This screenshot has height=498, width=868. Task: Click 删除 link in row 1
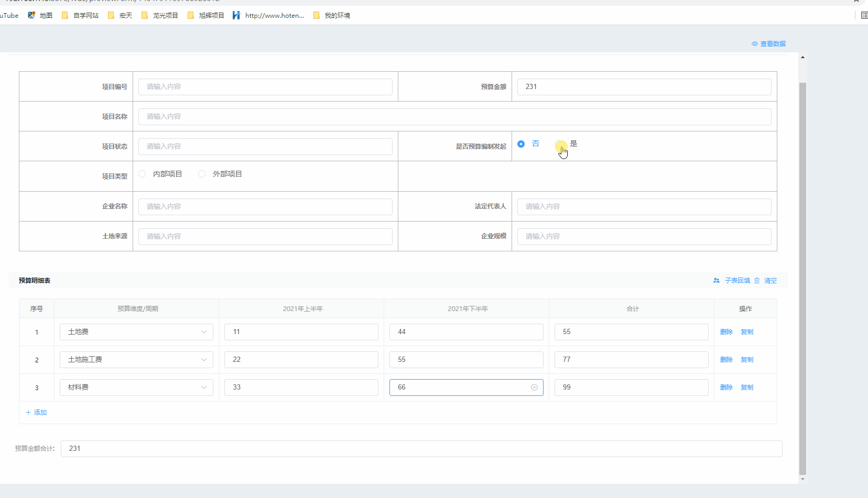pyautogui.click(x=726, y=332)
